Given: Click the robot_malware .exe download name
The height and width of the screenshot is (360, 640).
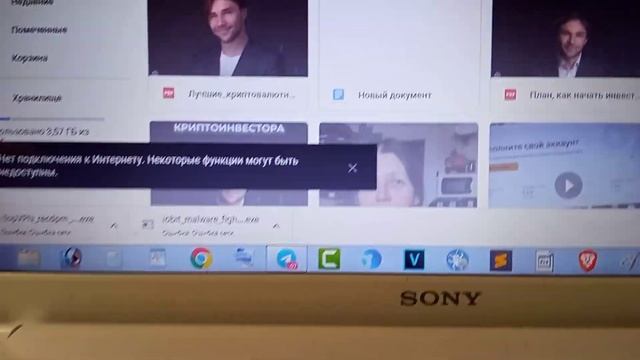Looking at the screenshot, I should 210,220.
